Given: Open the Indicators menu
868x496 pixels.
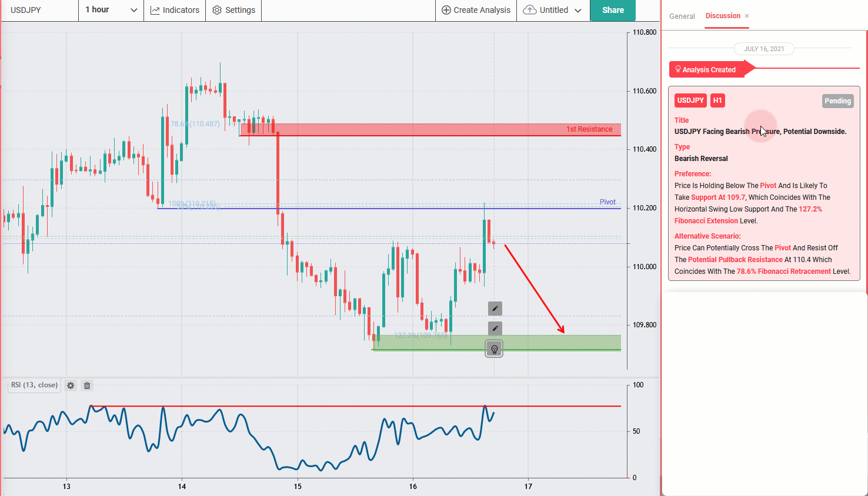Looking at the screenshot, I should click(x=175, y=10).
